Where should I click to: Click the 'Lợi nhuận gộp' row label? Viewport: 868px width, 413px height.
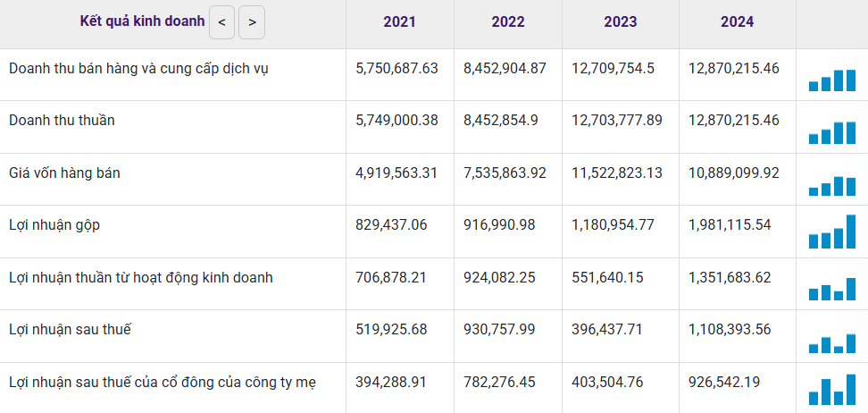point(54,225)
